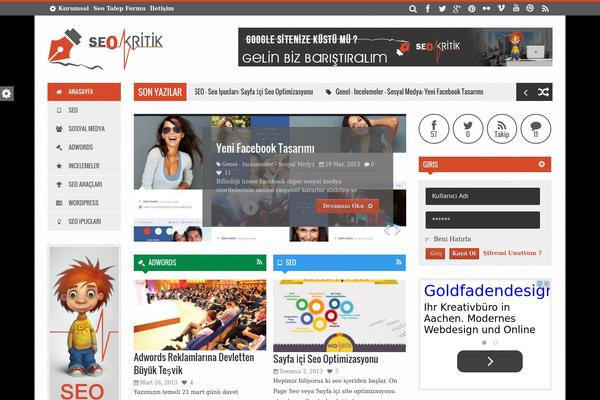This screenshot has height=400, width=600.
Task: Click the RSS Takip circle
Action: coord(502,129)
